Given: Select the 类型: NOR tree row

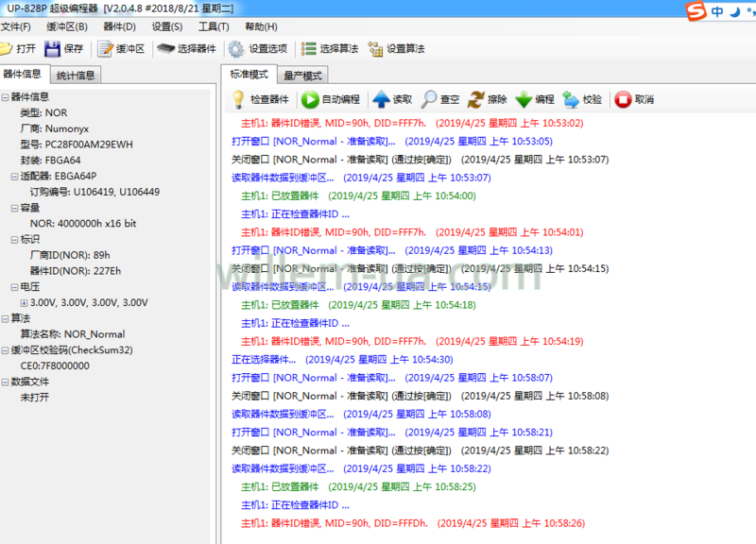Looking at the screenshot, I should coord(43,112).
